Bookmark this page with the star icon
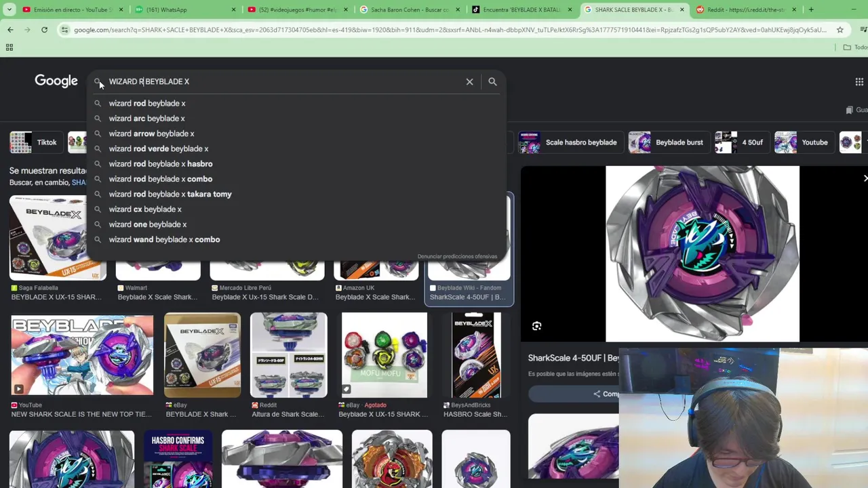Screen dimensions: 868x488 coord(840,30)
